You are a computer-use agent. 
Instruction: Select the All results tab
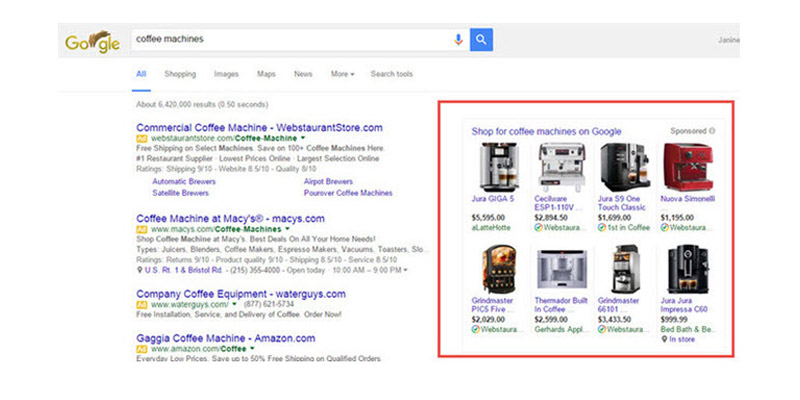tap(141, 74)
